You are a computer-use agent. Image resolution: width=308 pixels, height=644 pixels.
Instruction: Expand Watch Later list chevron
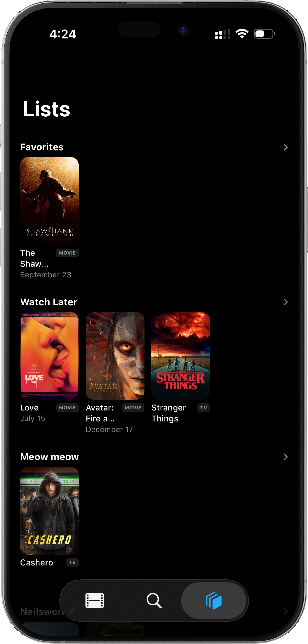[x=285, y=302]
